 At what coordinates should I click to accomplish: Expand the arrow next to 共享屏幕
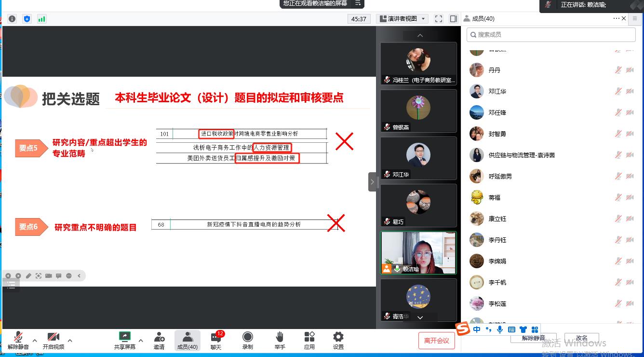pyautogui.click(x=141, y=340)
